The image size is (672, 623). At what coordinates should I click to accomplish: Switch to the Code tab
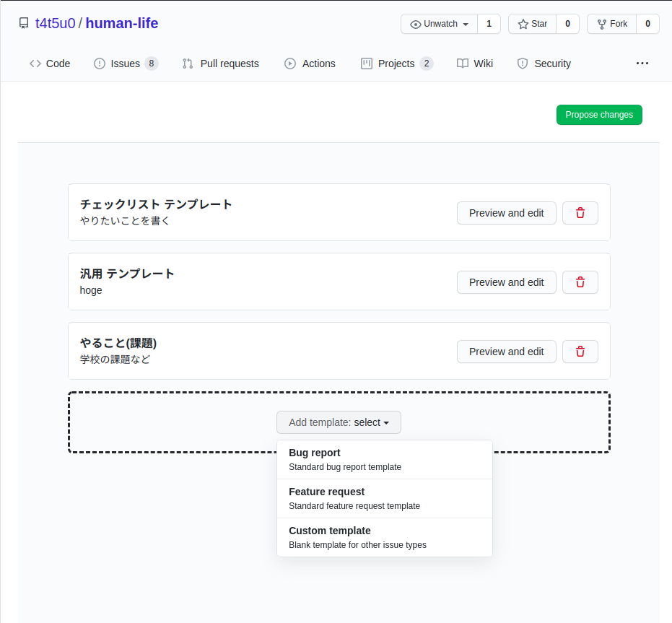50,64
